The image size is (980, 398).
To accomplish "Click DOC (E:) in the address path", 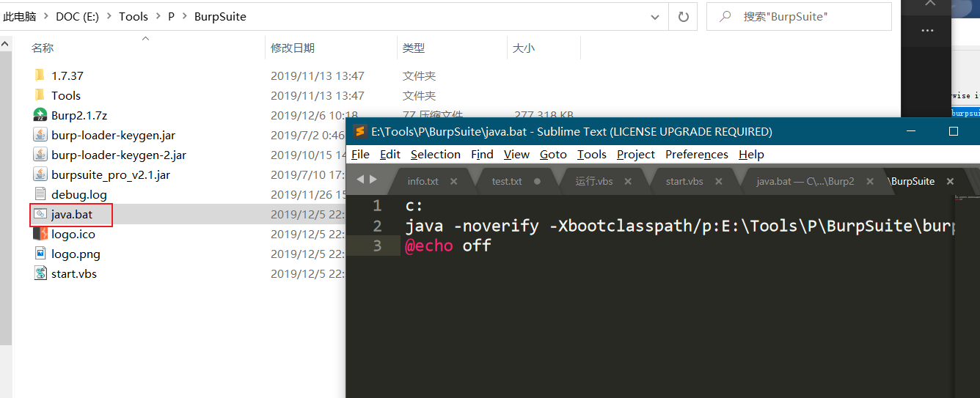I will click(78, 16).
